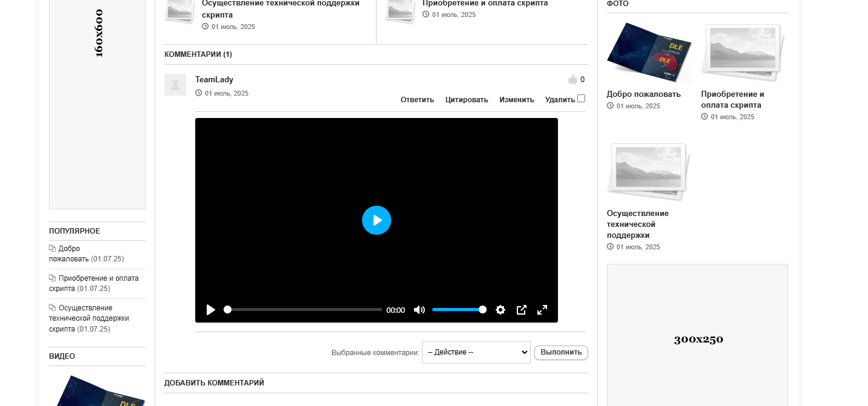
Task: Open the 'Осуществление технической поддержки' title in Фото
Action: pos(638,224)
